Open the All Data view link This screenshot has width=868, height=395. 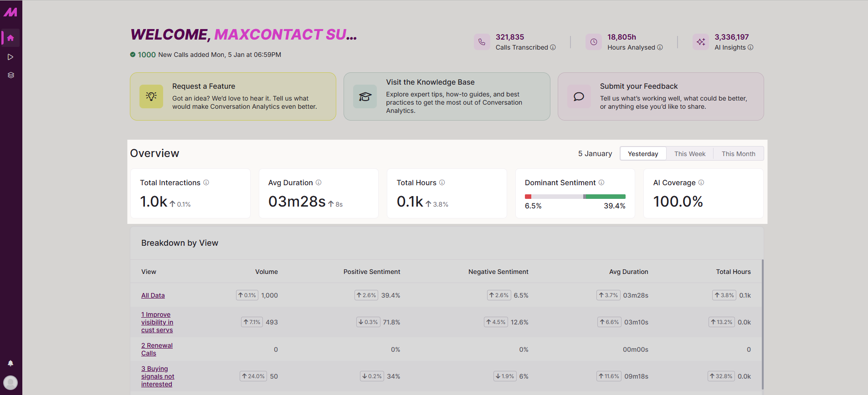tap(153, 295)
